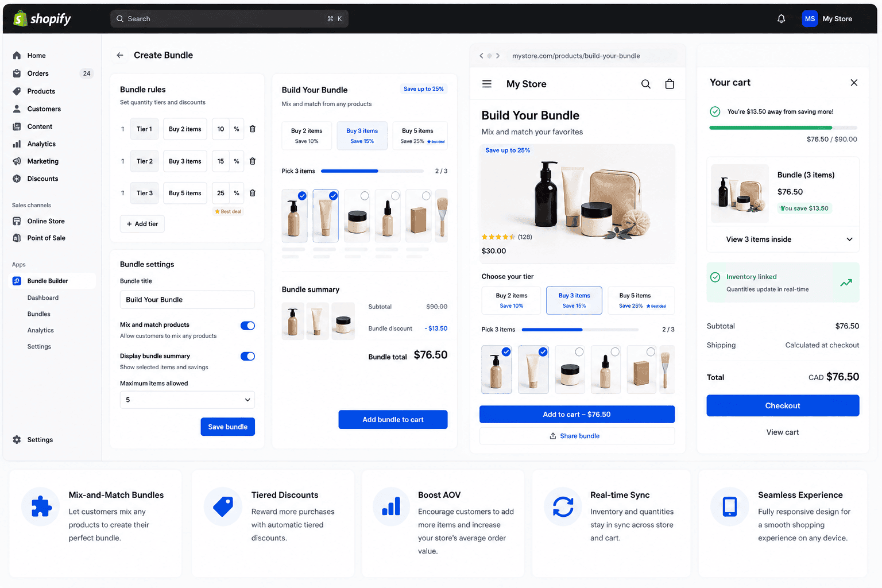This screenshot has width=882, height=588.
Task: Click the Discounts icon in sidebar
Action: [x=17, y=179]
